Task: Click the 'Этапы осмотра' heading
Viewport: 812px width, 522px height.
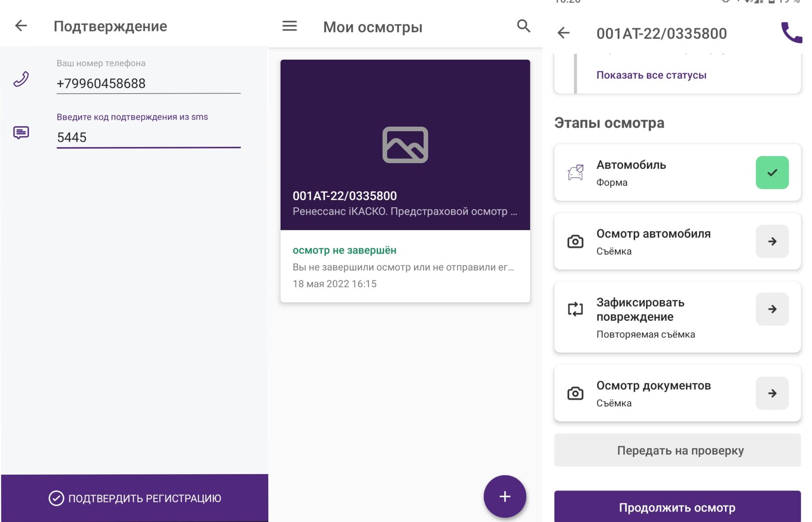Action: (x=609, y=123)
